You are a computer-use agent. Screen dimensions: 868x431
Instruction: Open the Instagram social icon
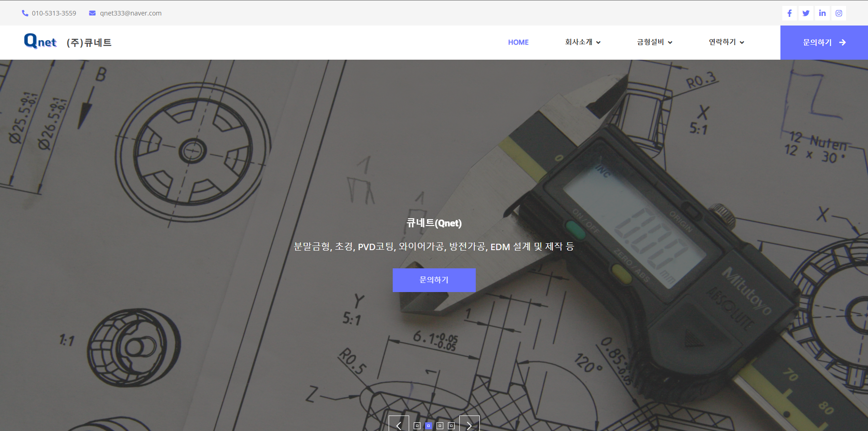tap(839, 13)
